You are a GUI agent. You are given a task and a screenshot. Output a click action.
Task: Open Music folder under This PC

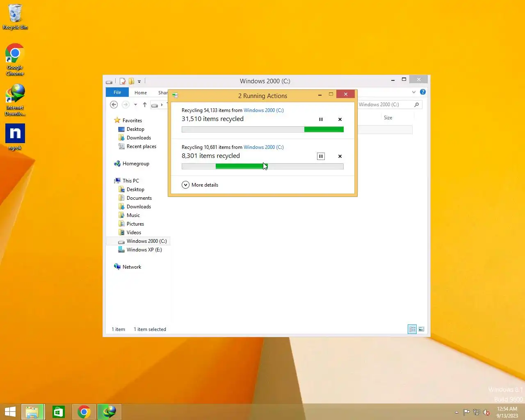click(133, 215)
